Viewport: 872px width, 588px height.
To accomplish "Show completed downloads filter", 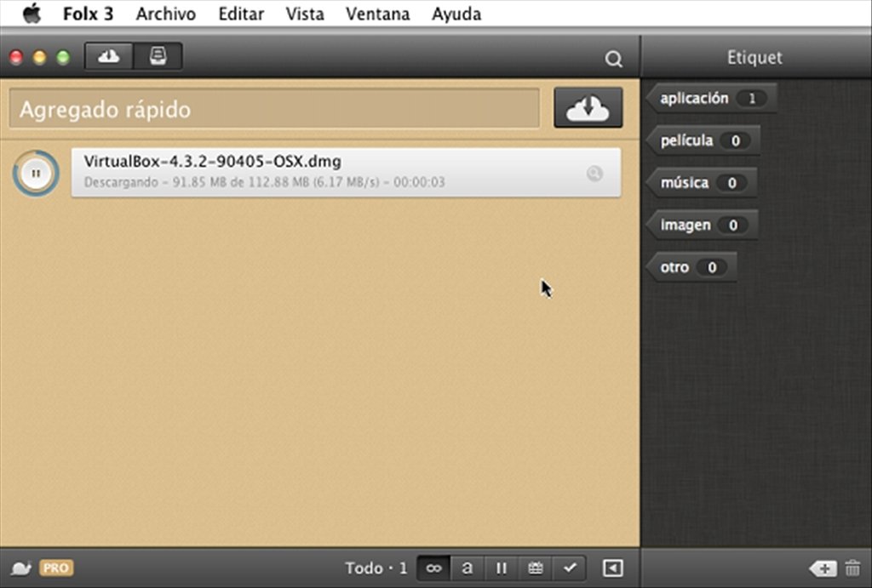I will 570,568.
